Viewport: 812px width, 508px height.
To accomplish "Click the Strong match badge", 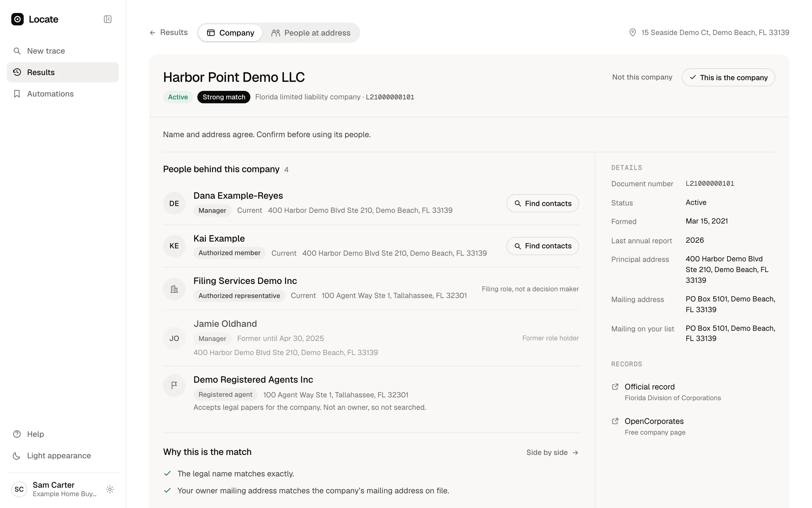I will click(224, 97).
